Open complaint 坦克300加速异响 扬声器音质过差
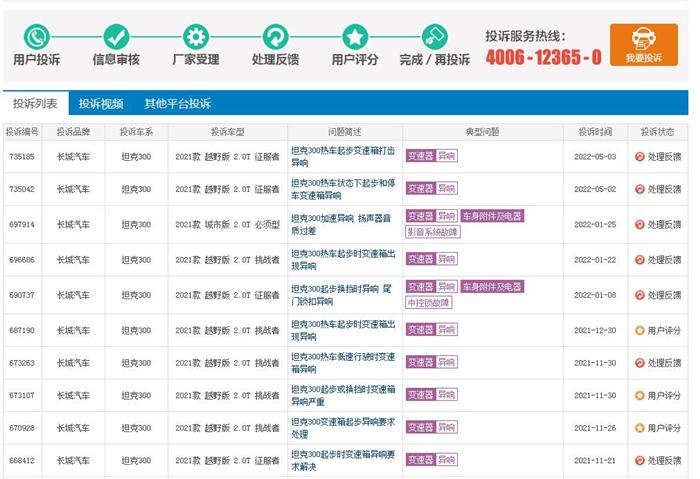Image resolution: width=700 pixels, height=479 pixels. coord(341,225)
